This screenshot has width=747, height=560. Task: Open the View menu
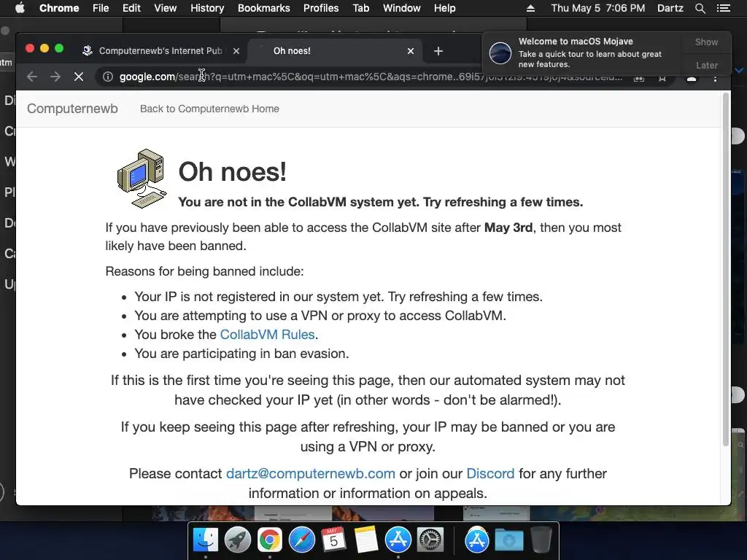(x=166, y=8)
